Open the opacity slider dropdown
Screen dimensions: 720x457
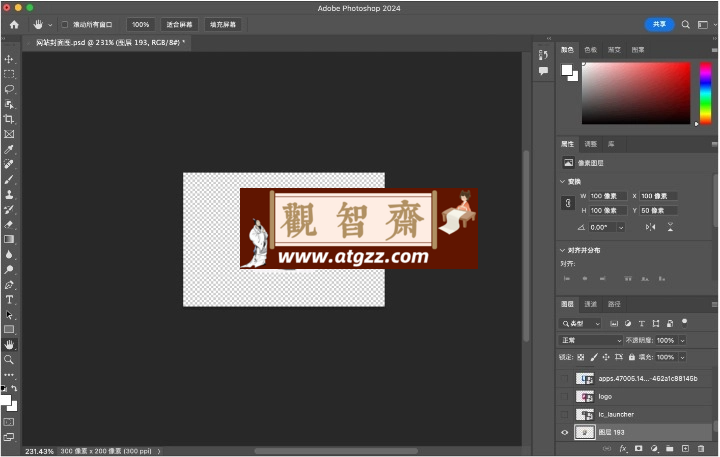pos(682,340)
